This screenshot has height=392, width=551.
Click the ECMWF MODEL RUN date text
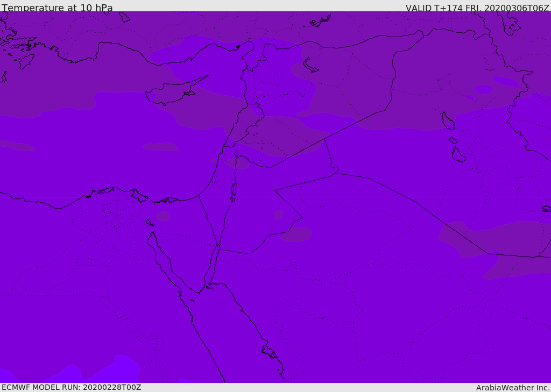click(x=71, y=387)
